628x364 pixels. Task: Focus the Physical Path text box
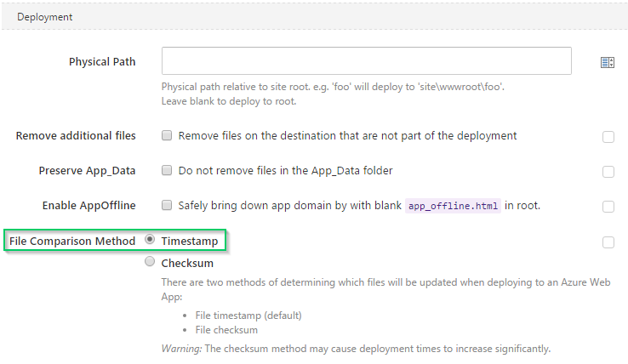pyautogui.click(x=367, y=61)
